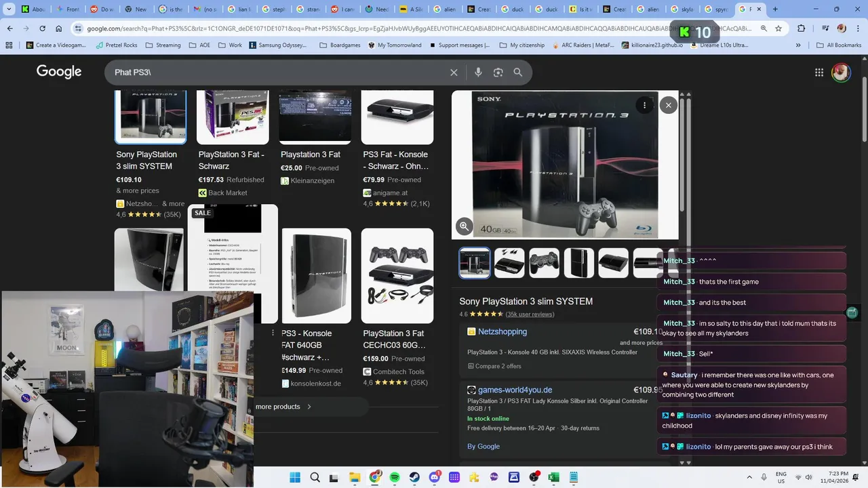Reload the current page
The height and width of the screenshot is (488, 868).
(42, 28)
